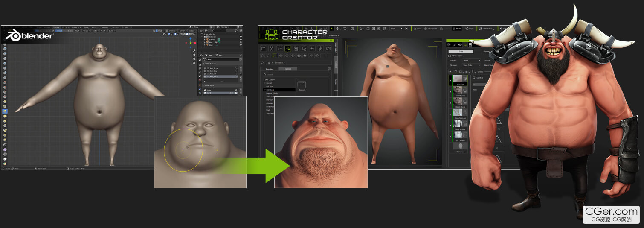644x228 pixels.
Task: Click the Search field in Character Creator content panel
Action: click(x=296, y=75)
